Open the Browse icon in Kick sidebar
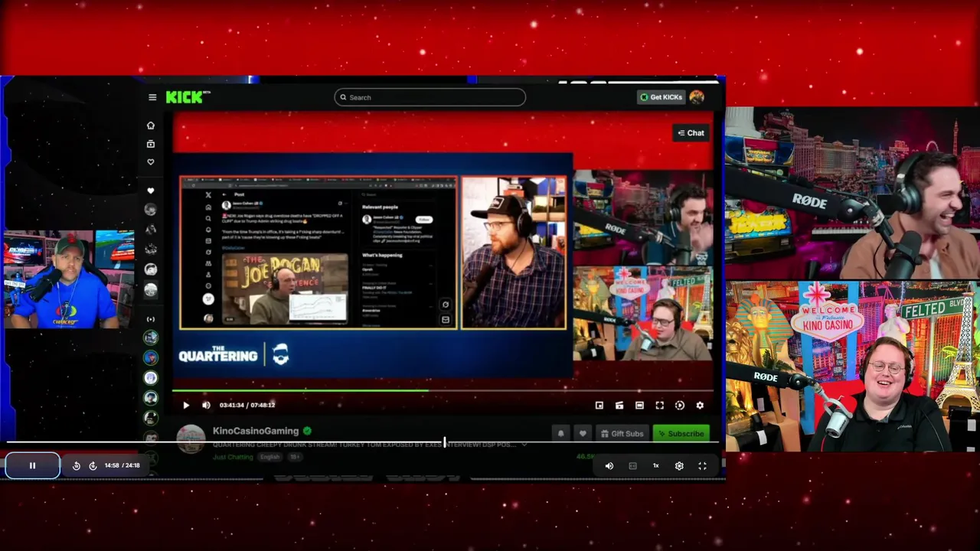 (151, 144)
